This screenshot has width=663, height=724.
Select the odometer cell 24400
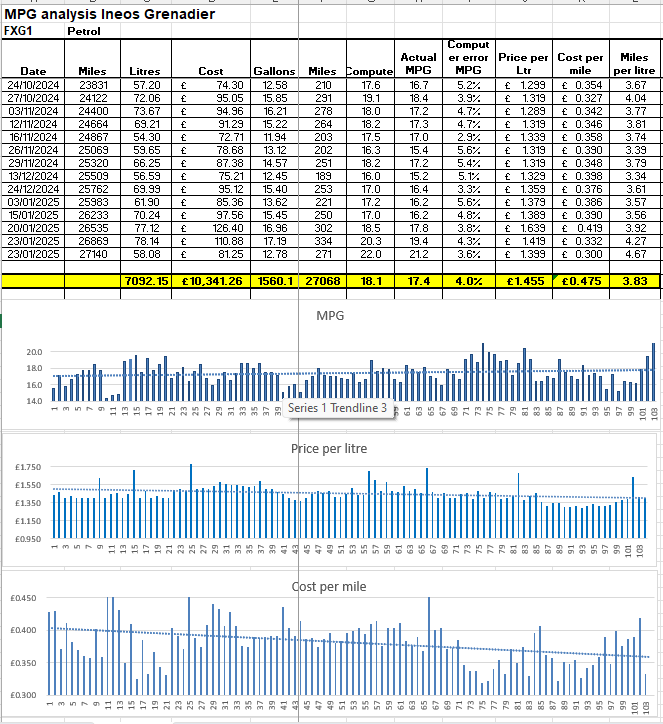coord(93,111)
